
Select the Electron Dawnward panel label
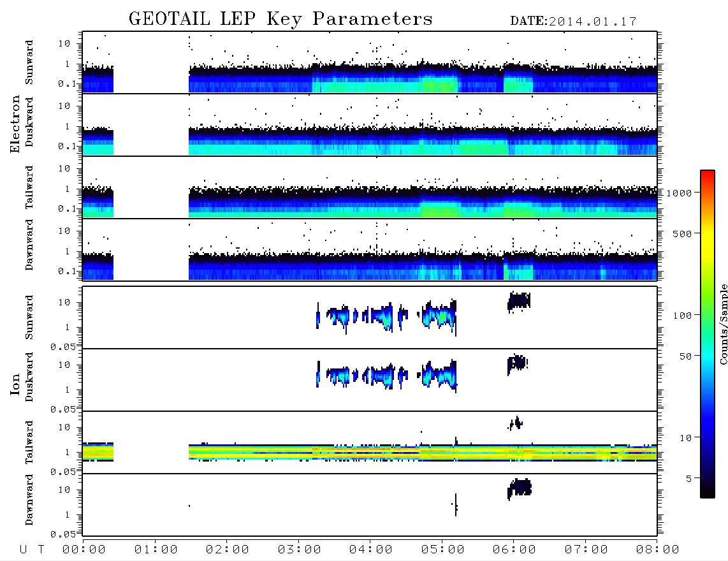click(x=29, y=245)
